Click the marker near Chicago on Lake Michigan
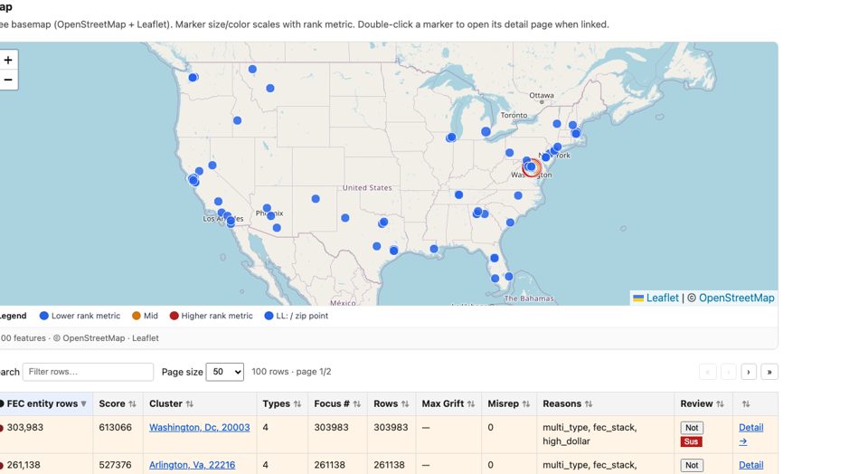The height and width of the screenshot is (474, 868). click(451, 137)
